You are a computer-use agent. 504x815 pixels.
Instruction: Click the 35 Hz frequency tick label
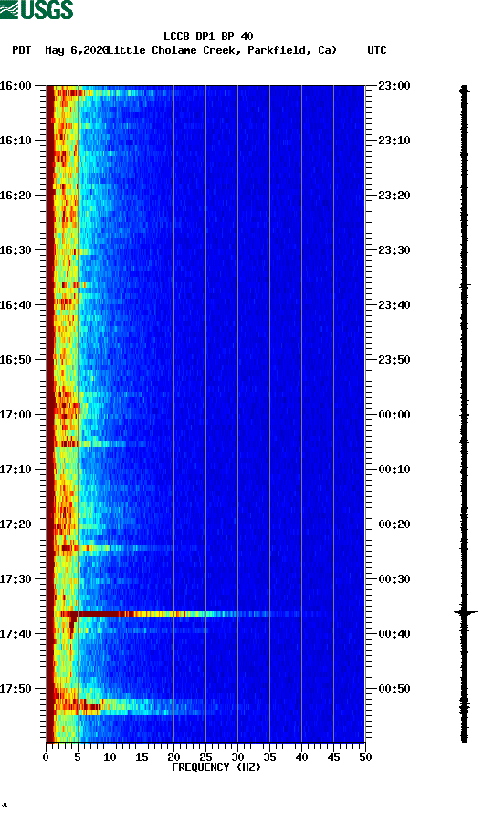point(269,757)
